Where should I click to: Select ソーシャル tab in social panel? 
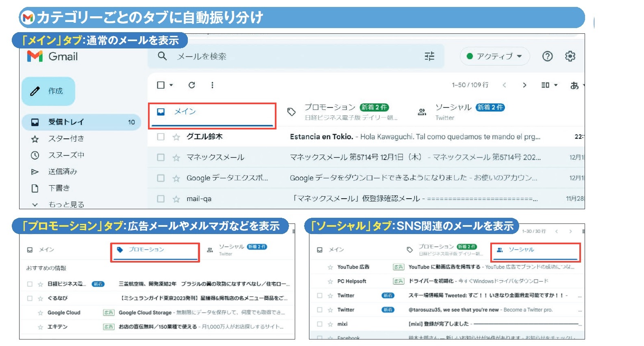click(x=535, y=252)
